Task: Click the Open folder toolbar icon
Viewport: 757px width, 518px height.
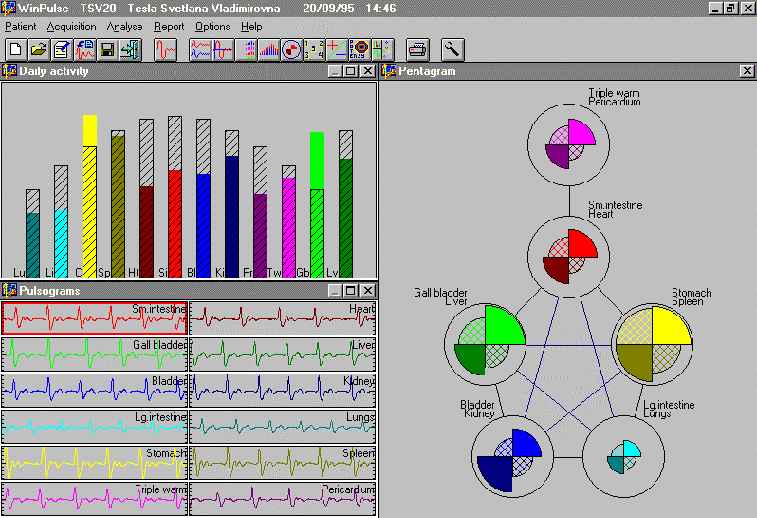Action: tap(39, 49)
